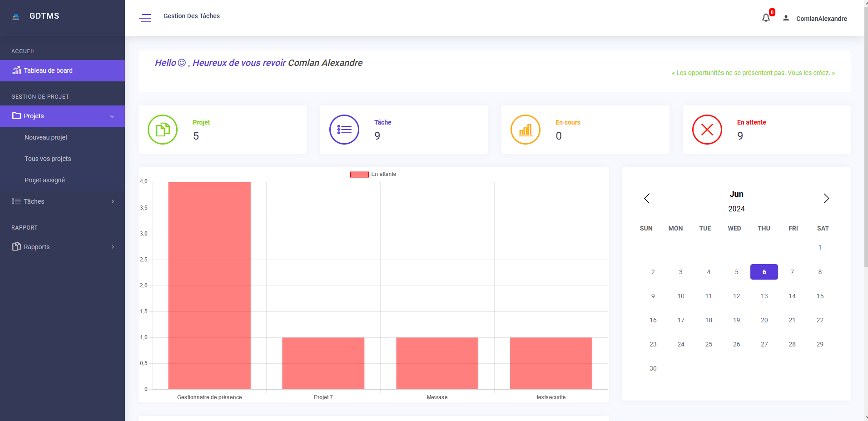
Task: Go to previous month in calendar
Action: coord(647,198)
